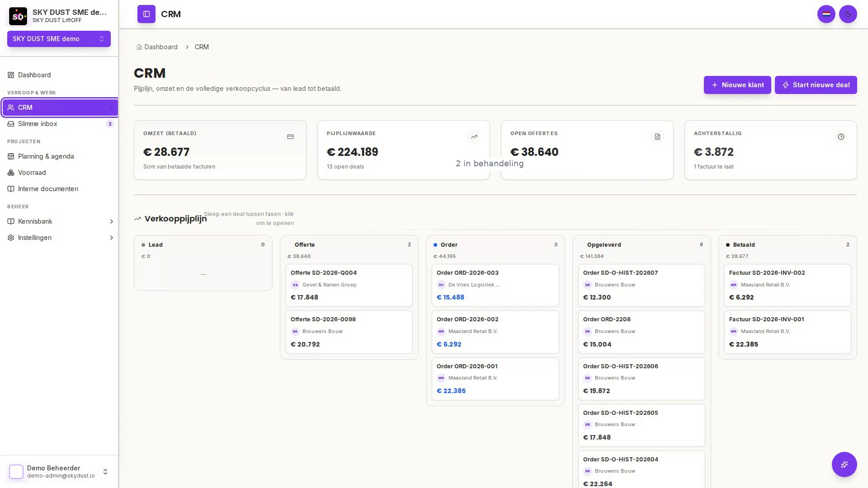Screen dimensions: 868x488
Task: Click the SKY DUST logo icon
Action: [x=18, y=16]
